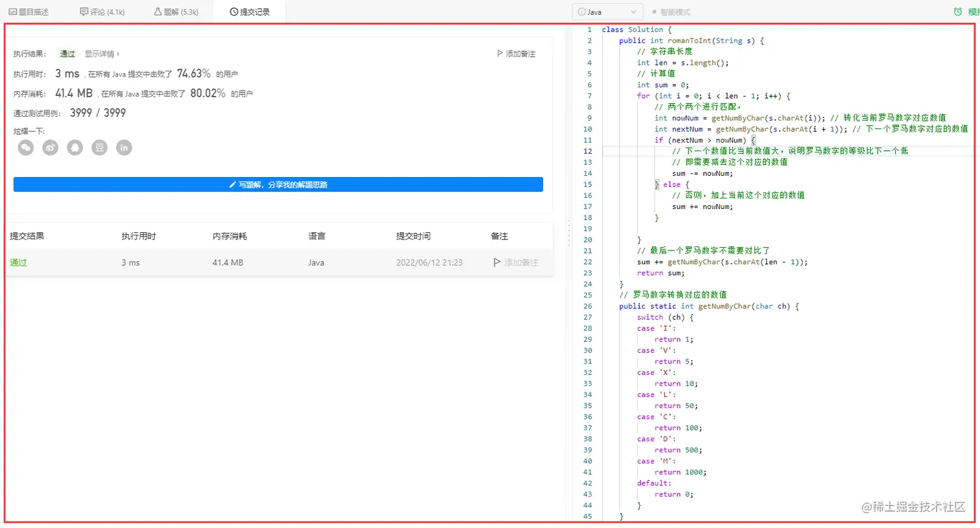Share result via the WeChat icon

[26, 148]
